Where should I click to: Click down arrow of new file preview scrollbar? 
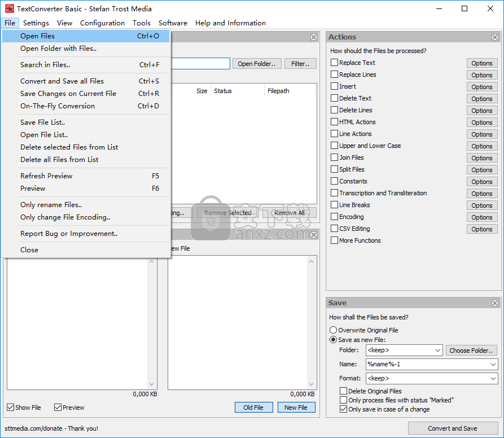point(311,384)
